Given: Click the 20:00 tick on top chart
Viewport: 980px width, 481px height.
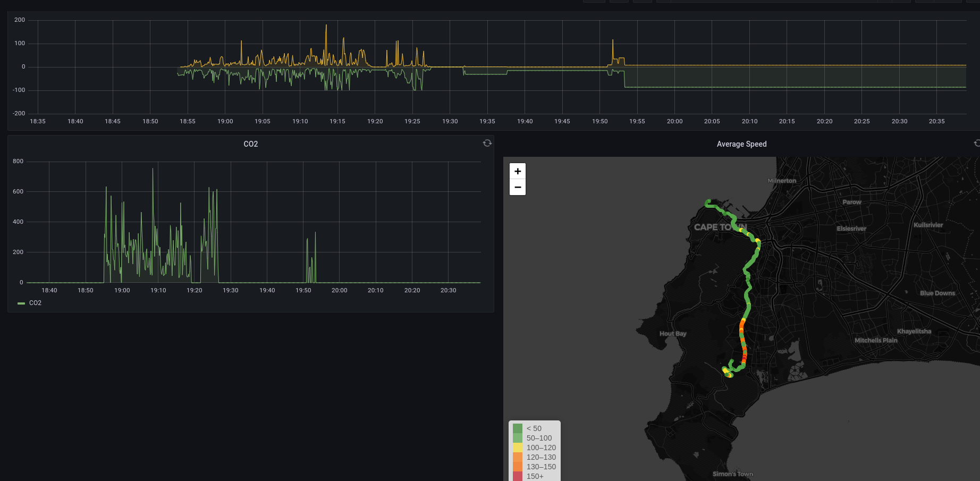Looking at the screenshot, I should click(675, 121).
